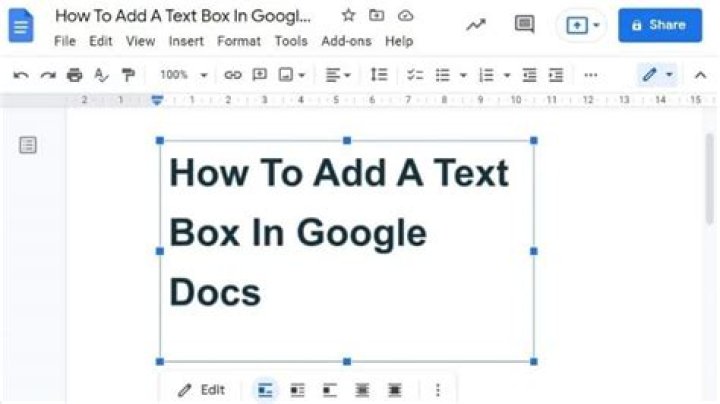The width and height of the screenshot is (720, 404).
Task: Open the View menu
Action: [141, 41]
